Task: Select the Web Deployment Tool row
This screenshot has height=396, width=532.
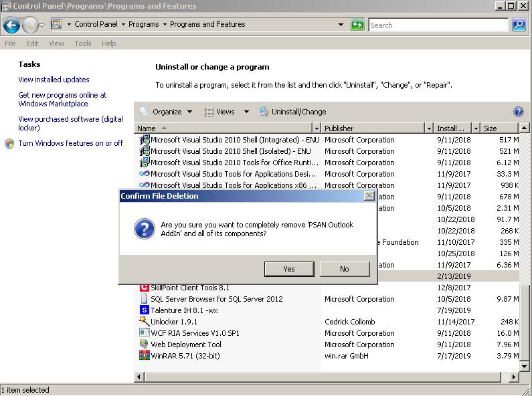Action: point(328,344)
